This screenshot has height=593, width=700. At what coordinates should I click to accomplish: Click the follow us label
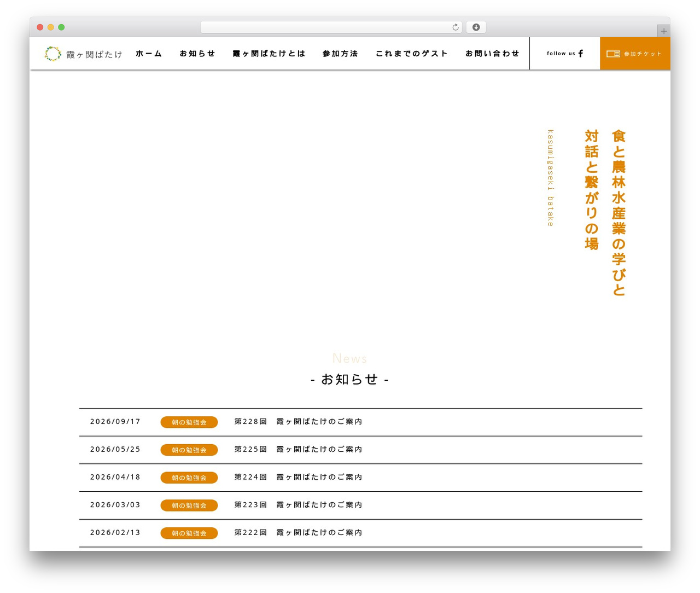pos(561,54)
